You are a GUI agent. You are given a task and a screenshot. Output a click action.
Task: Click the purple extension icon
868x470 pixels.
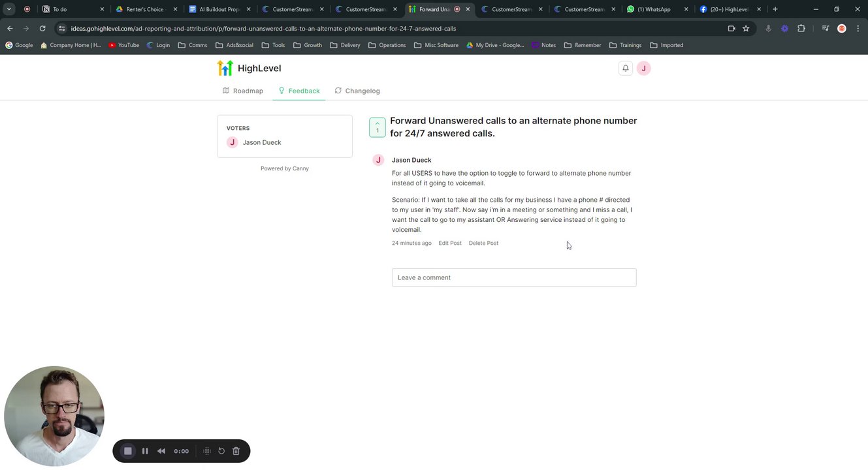point(784,29)
